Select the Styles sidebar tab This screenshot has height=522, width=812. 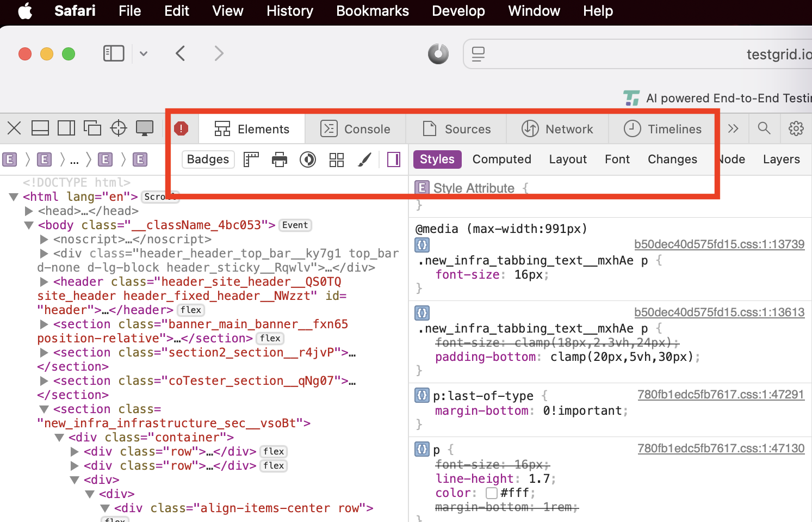(x=437, y=159)
